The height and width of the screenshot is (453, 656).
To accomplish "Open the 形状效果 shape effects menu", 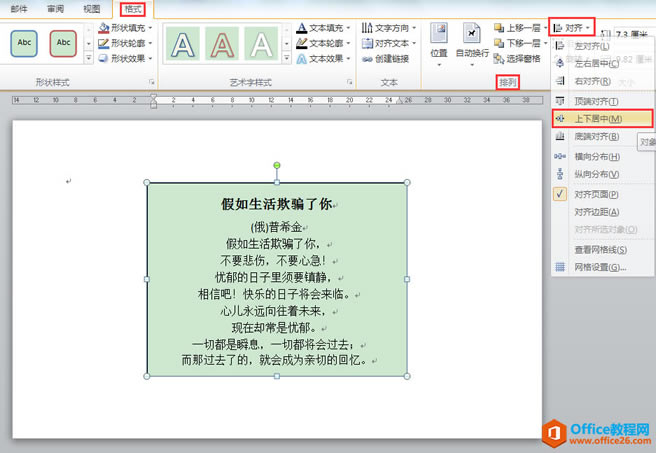I will coord(126,59).
